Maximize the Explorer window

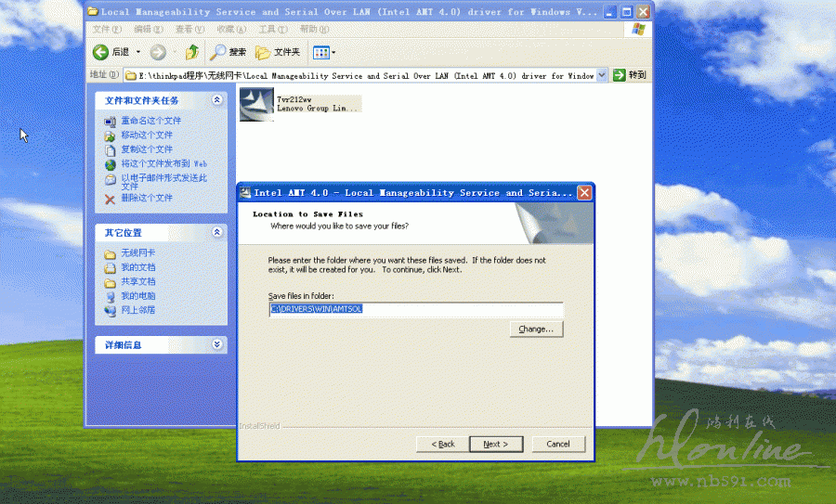[627, 12]
